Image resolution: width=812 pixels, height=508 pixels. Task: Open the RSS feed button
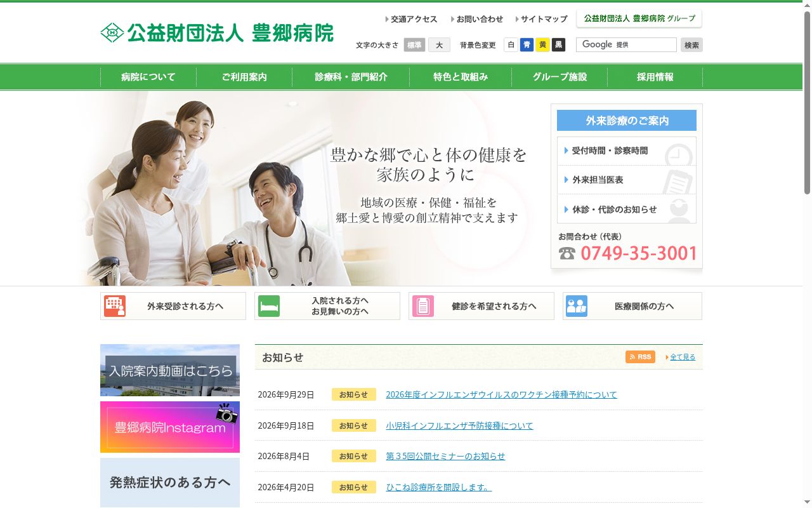tap(640, 357)
